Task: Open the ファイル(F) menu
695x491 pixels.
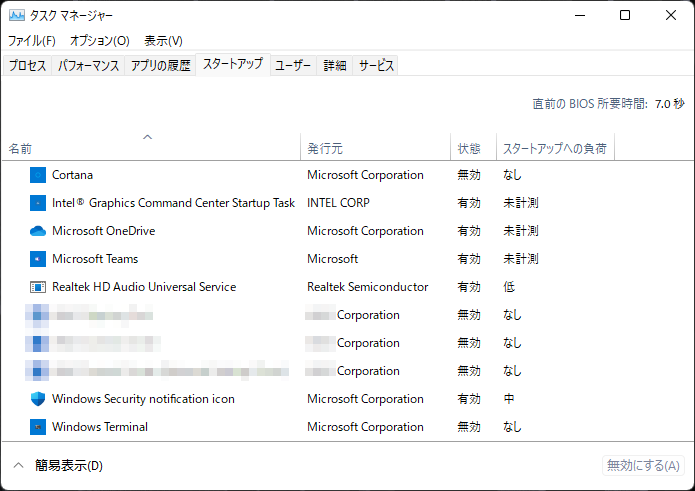Action: (x=32, y=41)
